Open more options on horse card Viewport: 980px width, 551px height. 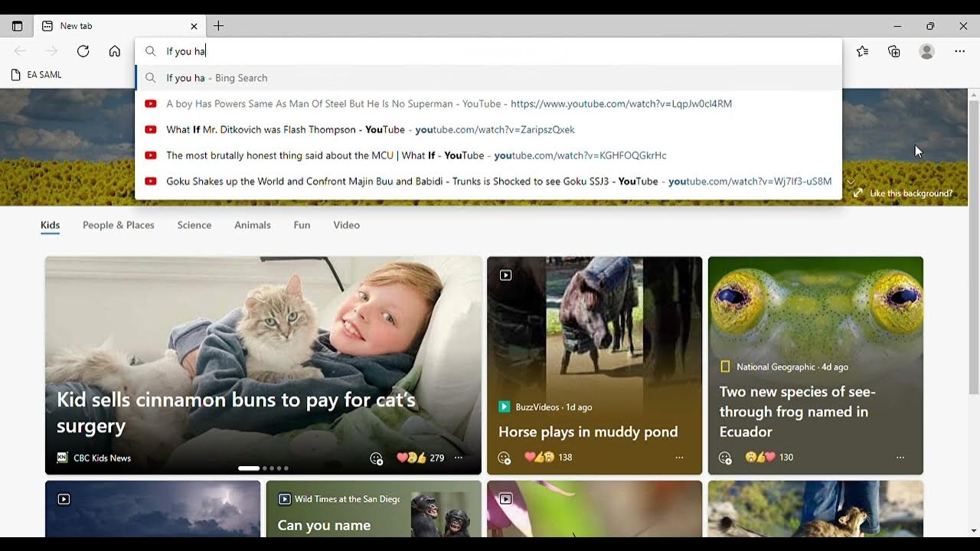point(679,458)
